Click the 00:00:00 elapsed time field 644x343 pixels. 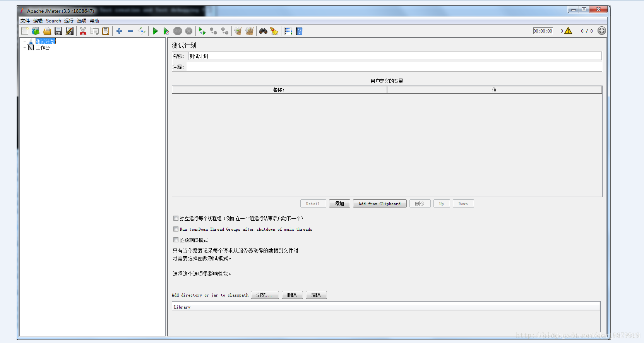543,31
